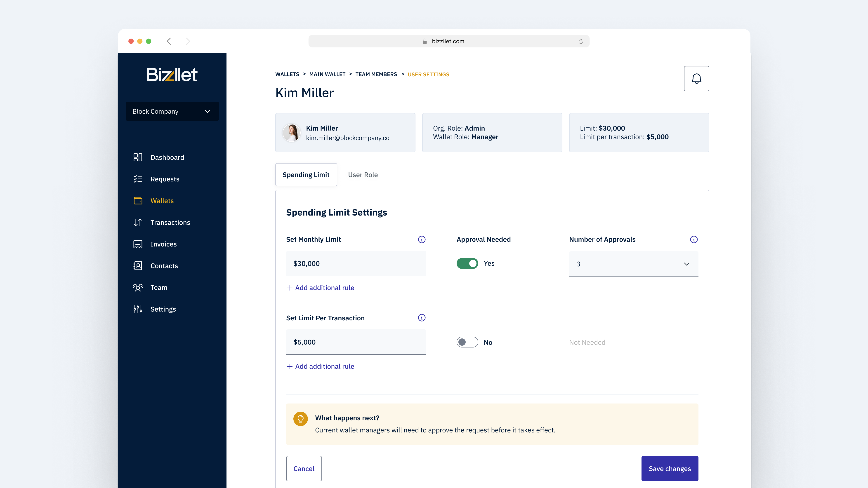The width and height of the screenshot is (868, 488).
Task: Click the 'What happens next?' heading
Action: 347,418
